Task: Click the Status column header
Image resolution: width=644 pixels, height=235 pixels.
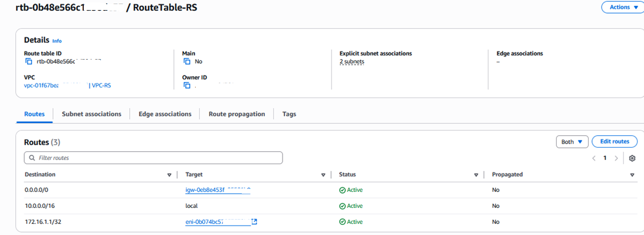Action: pos(347,175)
